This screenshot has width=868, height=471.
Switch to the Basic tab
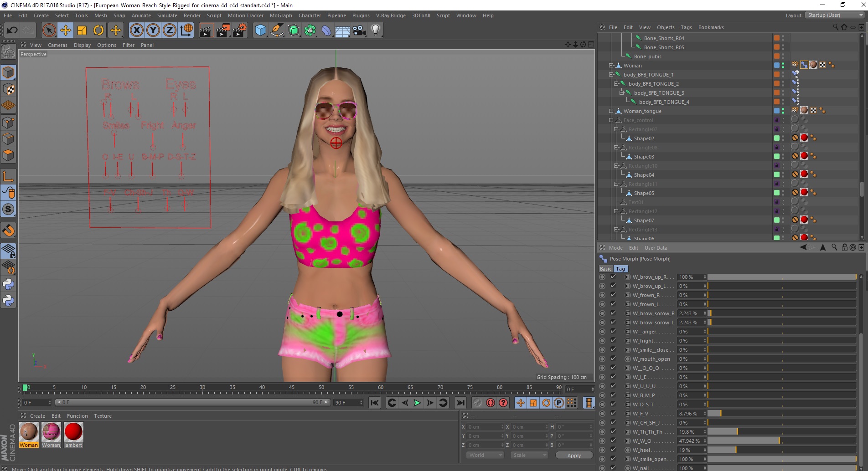[605, 269]
